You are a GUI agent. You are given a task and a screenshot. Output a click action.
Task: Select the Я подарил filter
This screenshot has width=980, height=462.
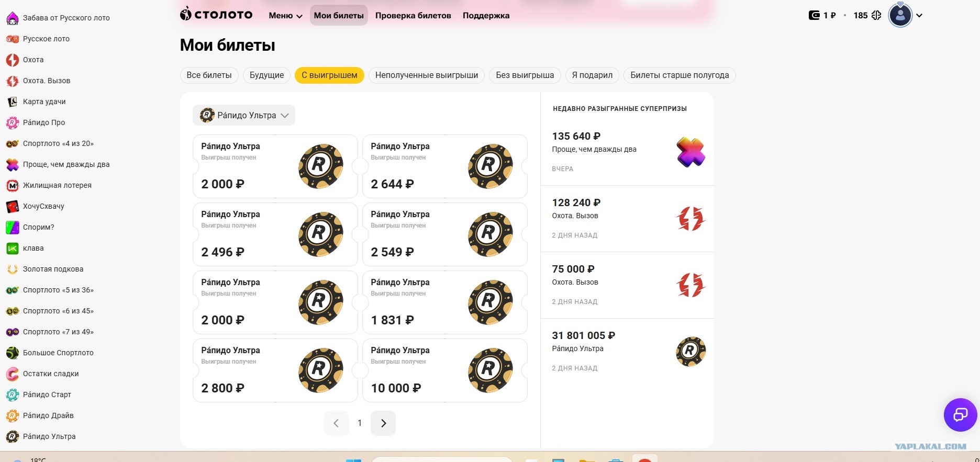[592, 75]
